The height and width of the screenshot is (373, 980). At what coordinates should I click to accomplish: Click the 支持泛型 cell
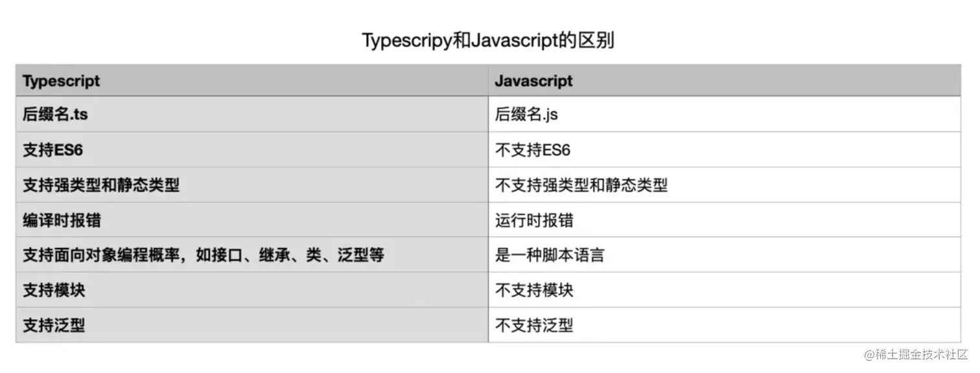[252, 324]
